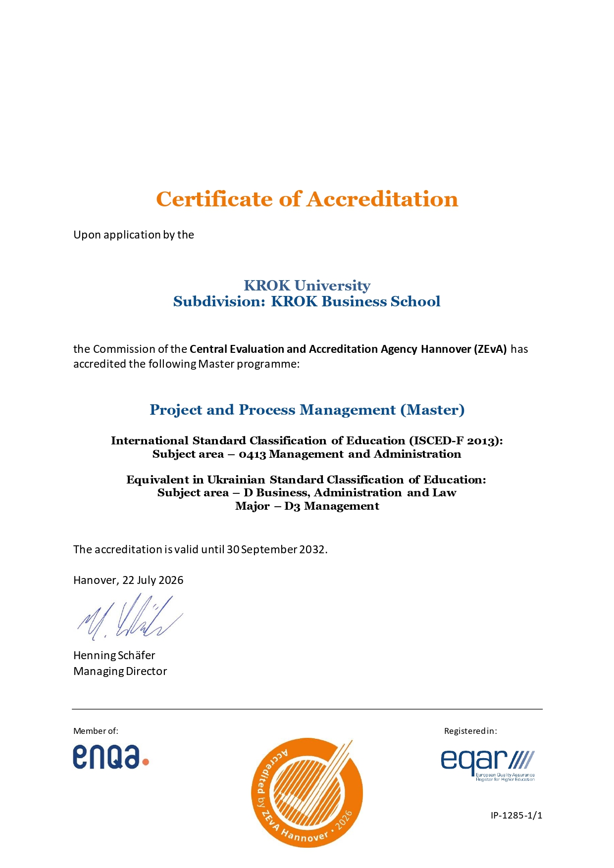Click the EQAR logo

488,766
